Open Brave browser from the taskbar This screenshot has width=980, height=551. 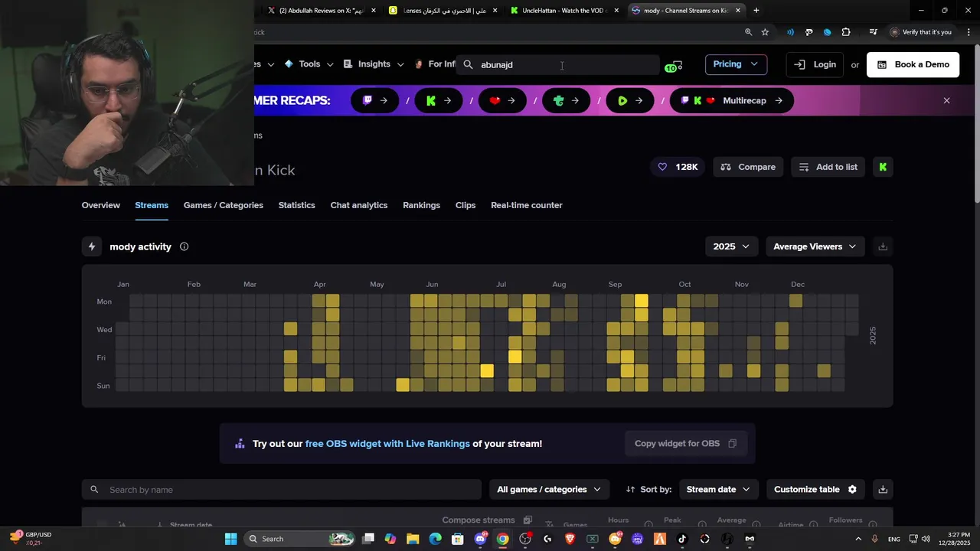point(570,539)
